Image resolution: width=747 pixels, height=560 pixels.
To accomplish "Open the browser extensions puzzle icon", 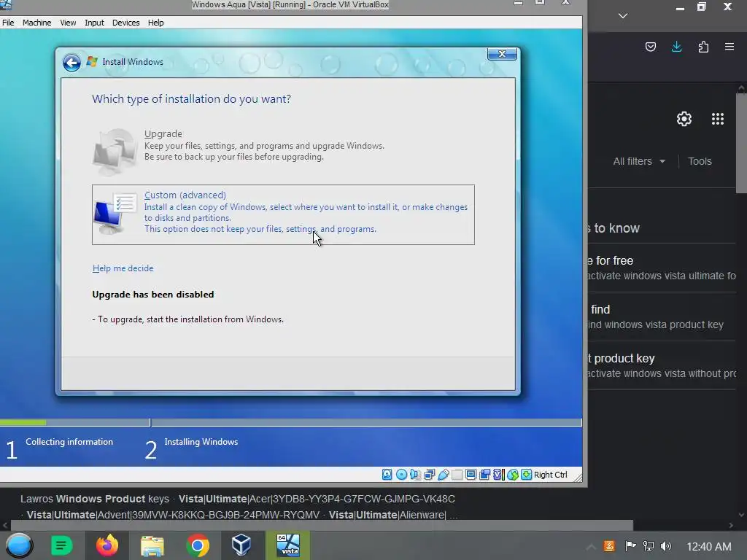I will click(703, 47).
